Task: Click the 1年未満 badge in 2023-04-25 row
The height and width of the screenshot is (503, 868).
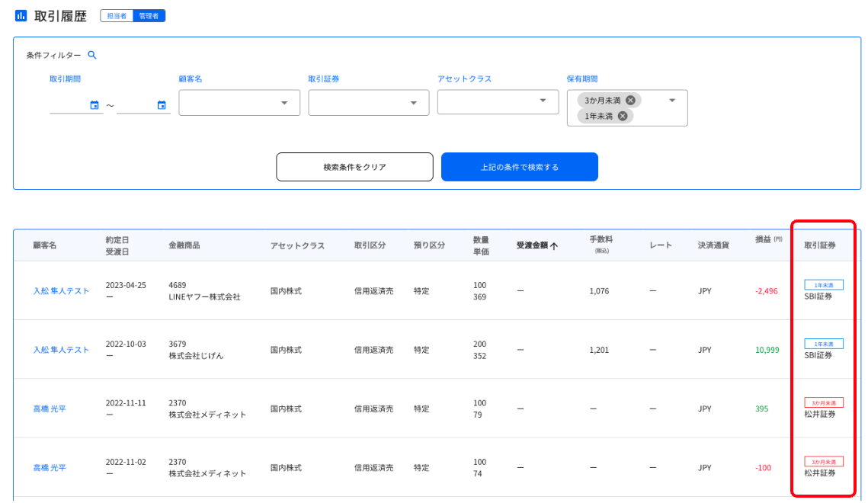Action: [x=824, y=285]
